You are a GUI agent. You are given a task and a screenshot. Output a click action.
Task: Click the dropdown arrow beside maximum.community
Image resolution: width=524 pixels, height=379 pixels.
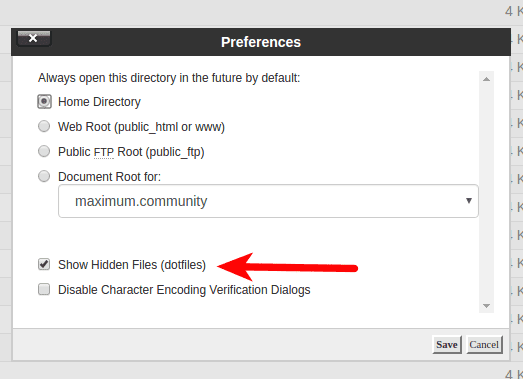(x=469, y=201)
